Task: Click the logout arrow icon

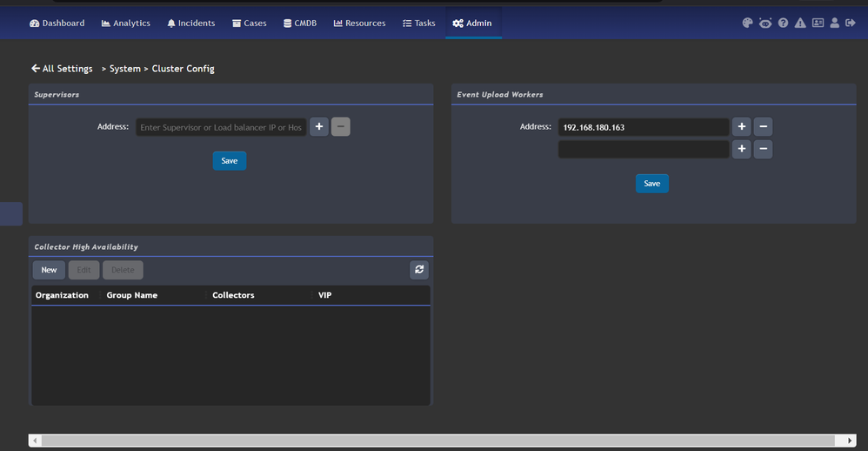Action: [851, 23]
